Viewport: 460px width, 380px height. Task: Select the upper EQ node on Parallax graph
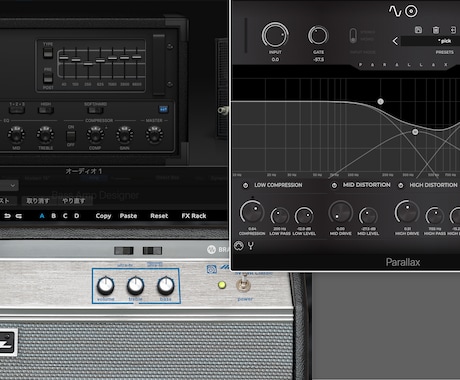coord(380,101)
